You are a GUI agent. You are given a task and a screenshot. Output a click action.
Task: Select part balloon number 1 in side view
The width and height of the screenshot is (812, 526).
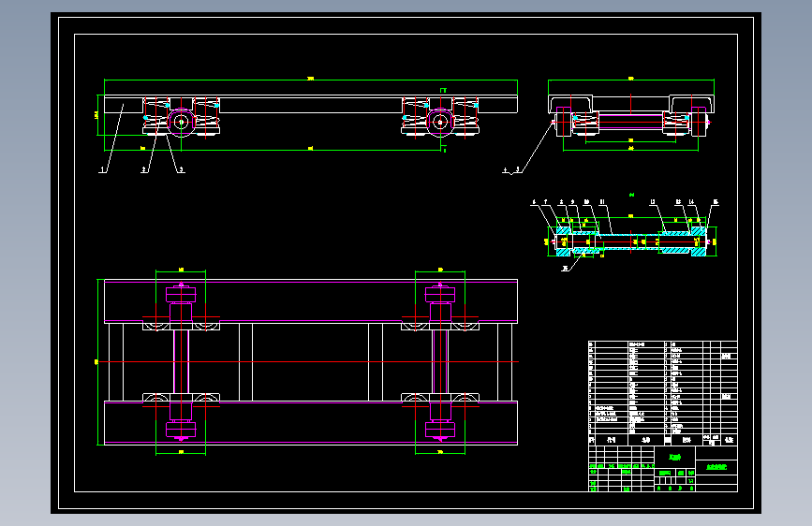click(102, 169)
